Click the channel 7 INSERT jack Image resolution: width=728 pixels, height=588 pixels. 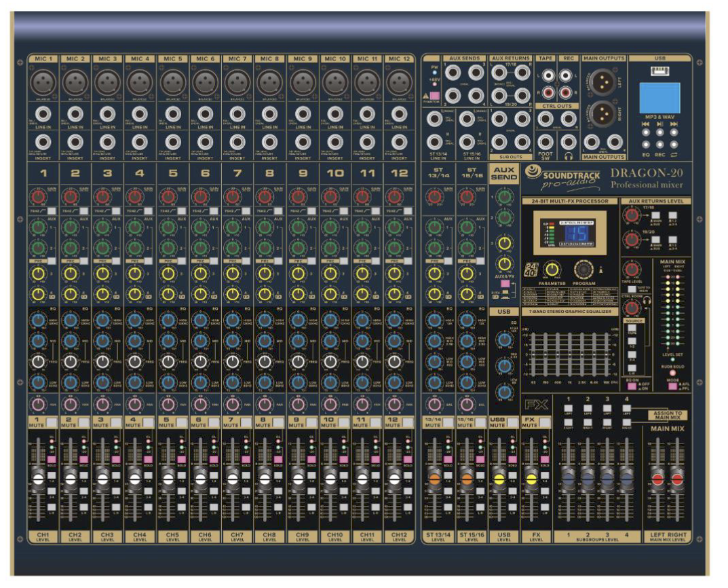pos(237,143)
